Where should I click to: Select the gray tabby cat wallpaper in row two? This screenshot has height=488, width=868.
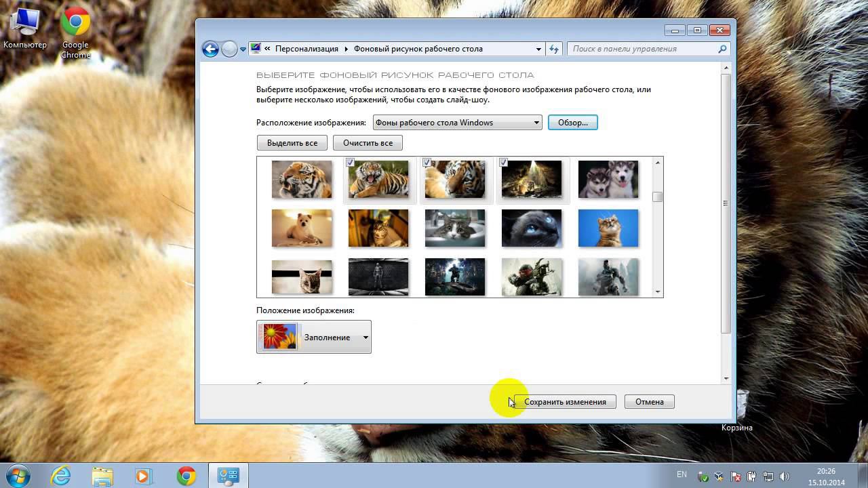pyautogui.click(x=455, y=228)
